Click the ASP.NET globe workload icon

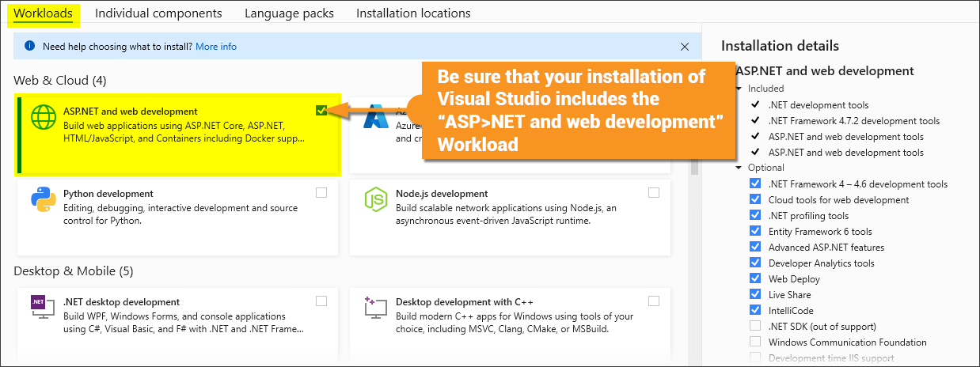point(44,116)
